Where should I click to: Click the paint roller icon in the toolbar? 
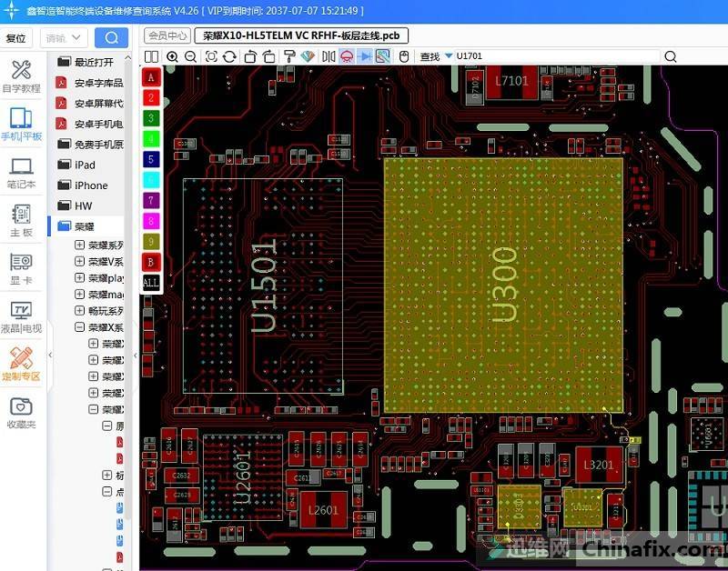point(288,56)
